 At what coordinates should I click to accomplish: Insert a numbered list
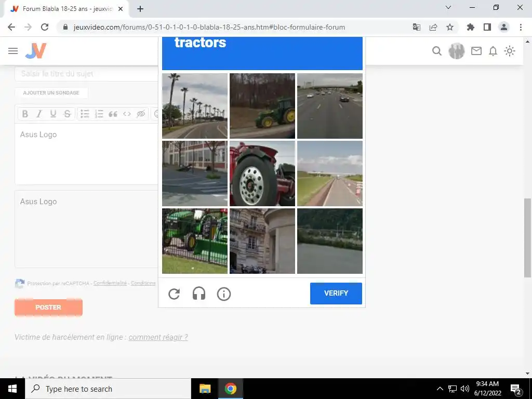click(x=99, y=114)
